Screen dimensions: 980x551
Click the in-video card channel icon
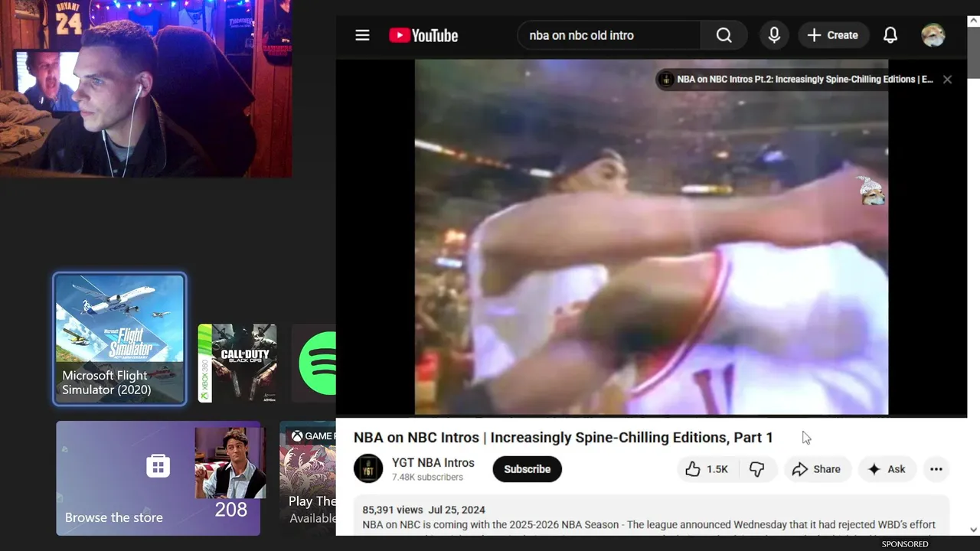(x=666, y=80)
